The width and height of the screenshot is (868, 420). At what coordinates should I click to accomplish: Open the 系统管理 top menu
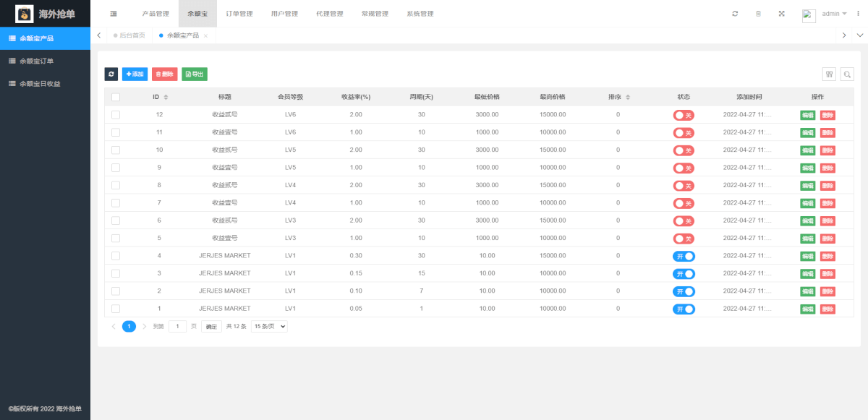click(420, 14)
